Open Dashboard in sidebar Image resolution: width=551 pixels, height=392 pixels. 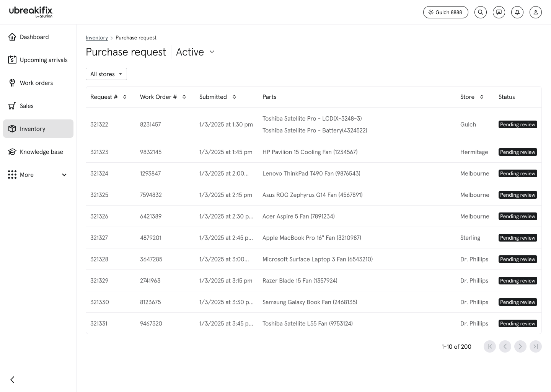38,37
